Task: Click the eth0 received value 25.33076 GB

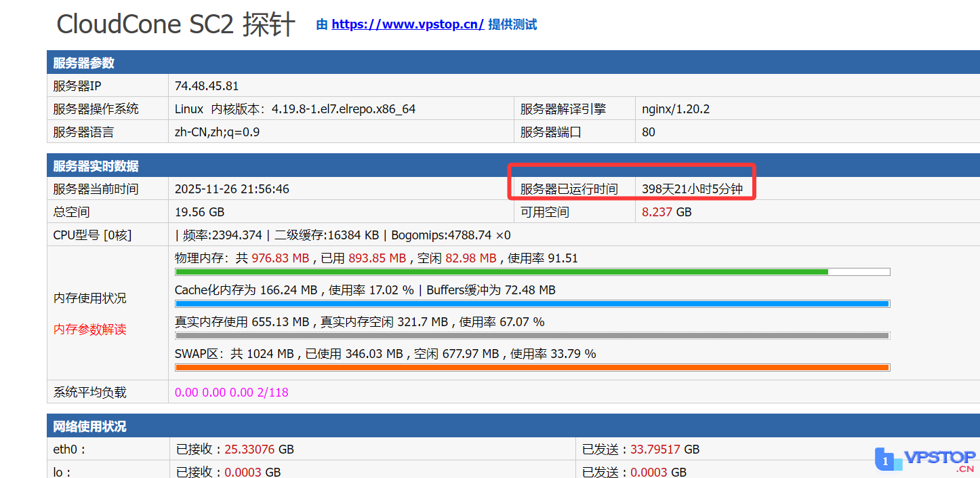Action: pyautogui.click(x=259, y=450)
